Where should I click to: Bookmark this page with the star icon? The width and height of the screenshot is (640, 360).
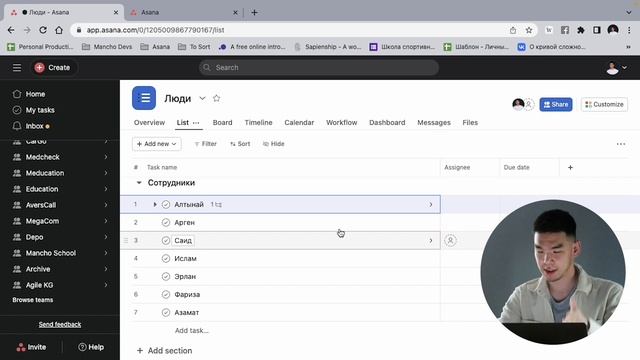529,30
